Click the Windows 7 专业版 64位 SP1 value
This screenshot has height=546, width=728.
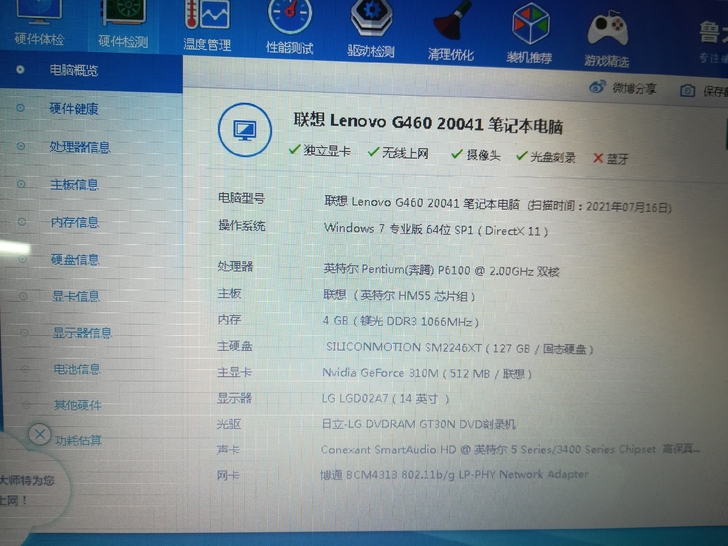436,229
